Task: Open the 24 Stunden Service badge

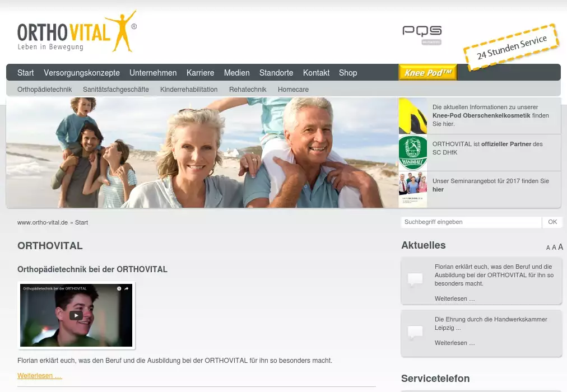Action: [x=512, y=48]
